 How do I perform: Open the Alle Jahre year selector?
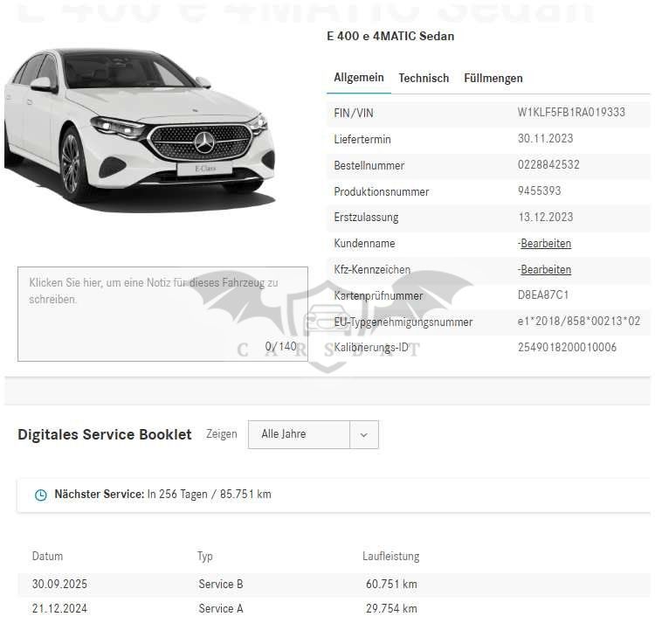(x=314, y=434)
